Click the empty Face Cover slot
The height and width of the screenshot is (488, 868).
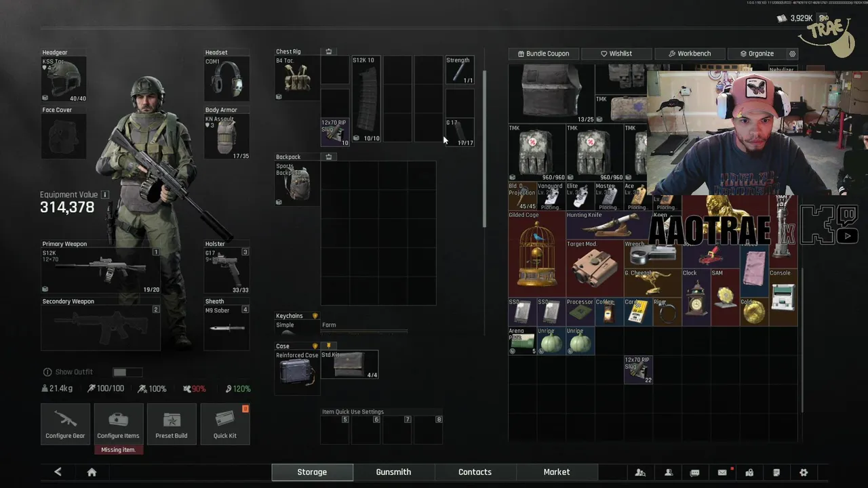point(64,137)
